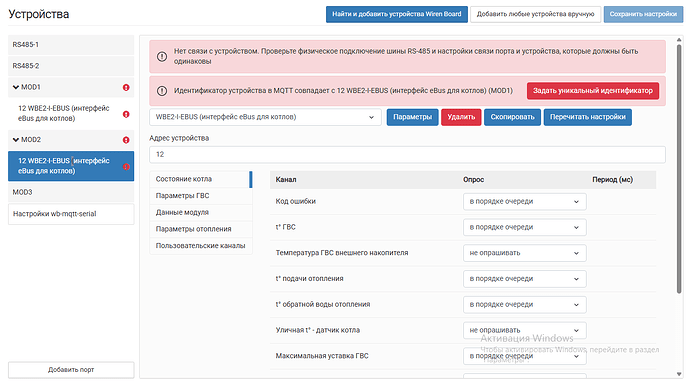The image size is (690, 381).
Task: Click warning icon in no-connection alert
Action: coord(162,57)
